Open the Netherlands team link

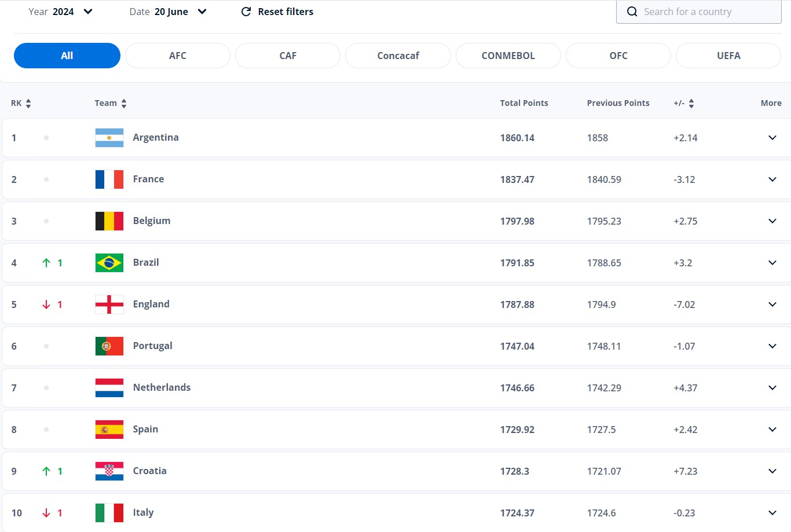(x=162, y=387)
